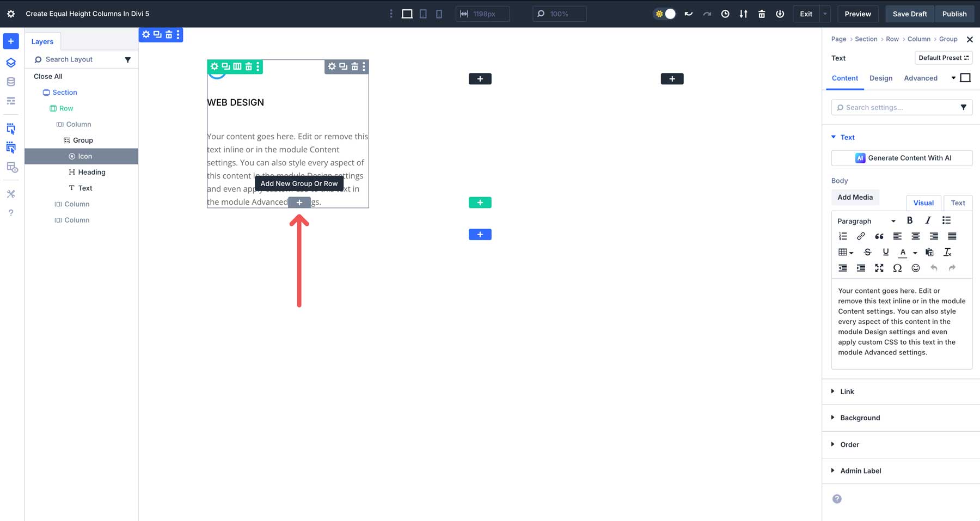
Task: Open the help question mark icon
Action: (x=11, y=212)
